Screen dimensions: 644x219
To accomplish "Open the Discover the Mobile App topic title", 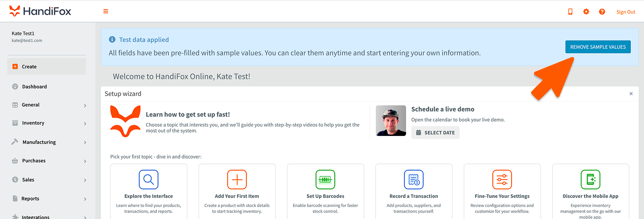I will pos(590,196).
